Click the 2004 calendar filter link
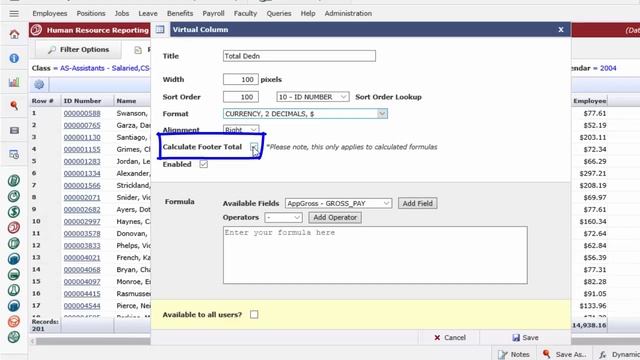Image resolution: width=640 pixels, height=360 pixels. [x=608, y=68]
